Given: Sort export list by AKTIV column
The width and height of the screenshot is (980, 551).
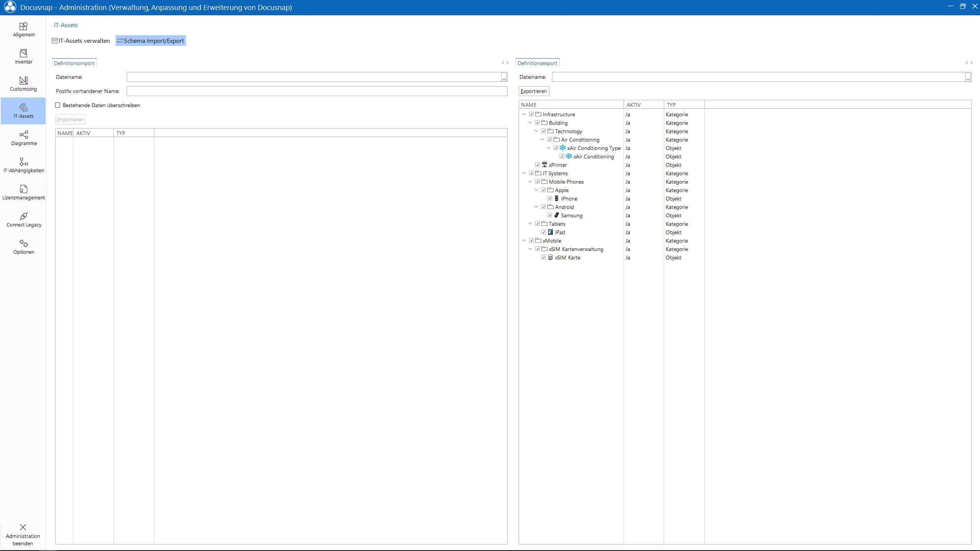Looking at the screenshot, I should pyautogui.click(x=644, y=104).
